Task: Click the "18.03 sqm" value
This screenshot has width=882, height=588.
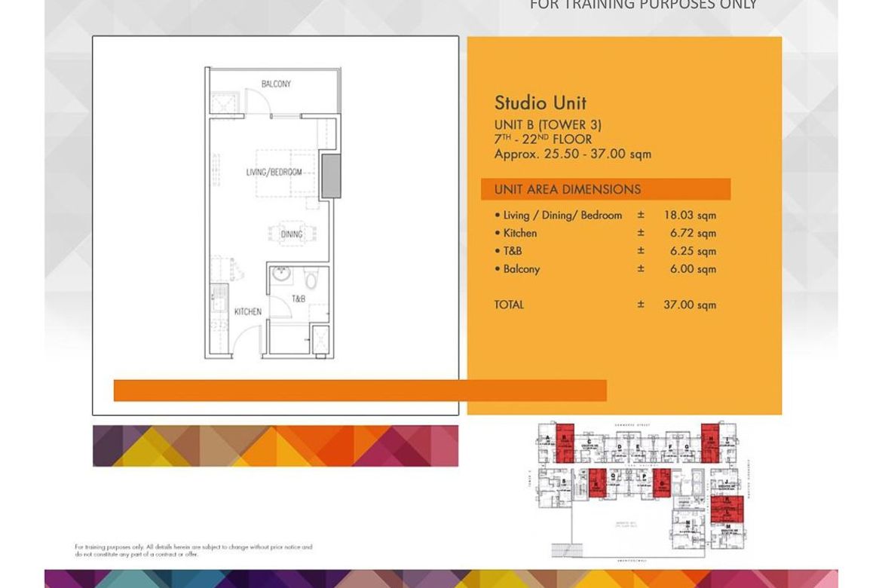Action: click(x=690, y=215)
